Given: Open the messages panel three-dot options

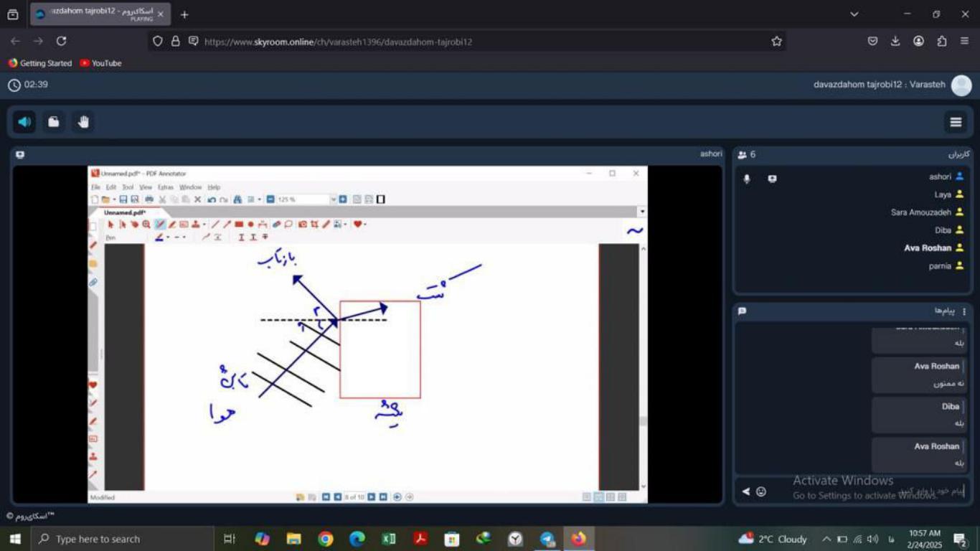Looking at the screenshot, I should click(x=964, y=311).
